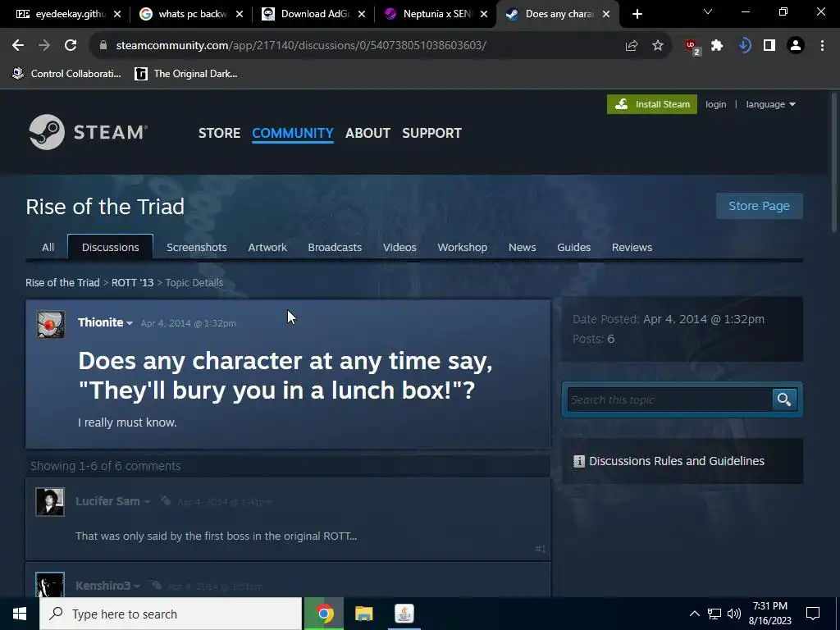Open the notification center
This screenshot has height=630, width=840.
tap(813, 614)
